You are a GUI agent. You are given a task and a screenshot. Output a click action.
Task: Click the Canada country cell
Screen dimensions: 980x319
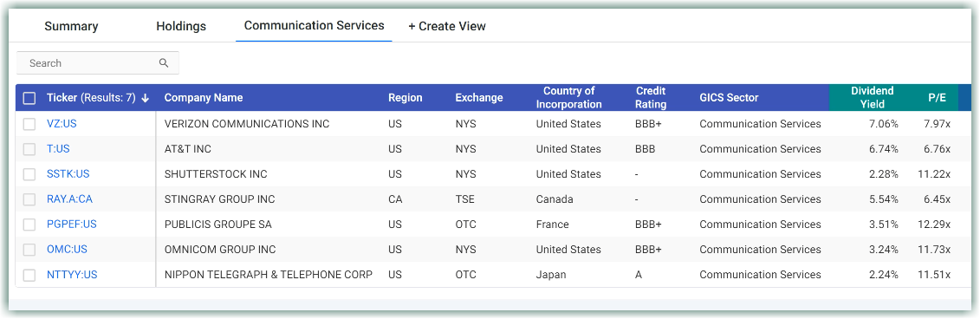(554, 199)
